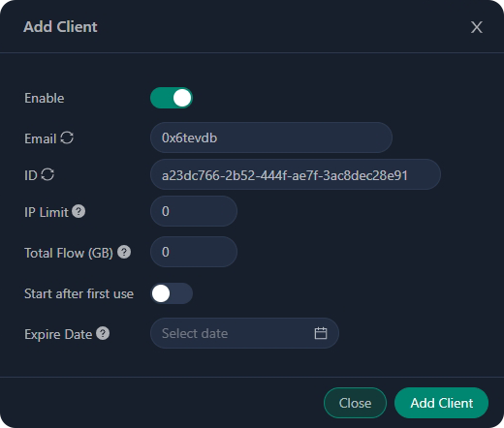Click the Expire Date label
Image resolution: width=504 pixels, height=428 pixels.
click(x=58, y=334)
